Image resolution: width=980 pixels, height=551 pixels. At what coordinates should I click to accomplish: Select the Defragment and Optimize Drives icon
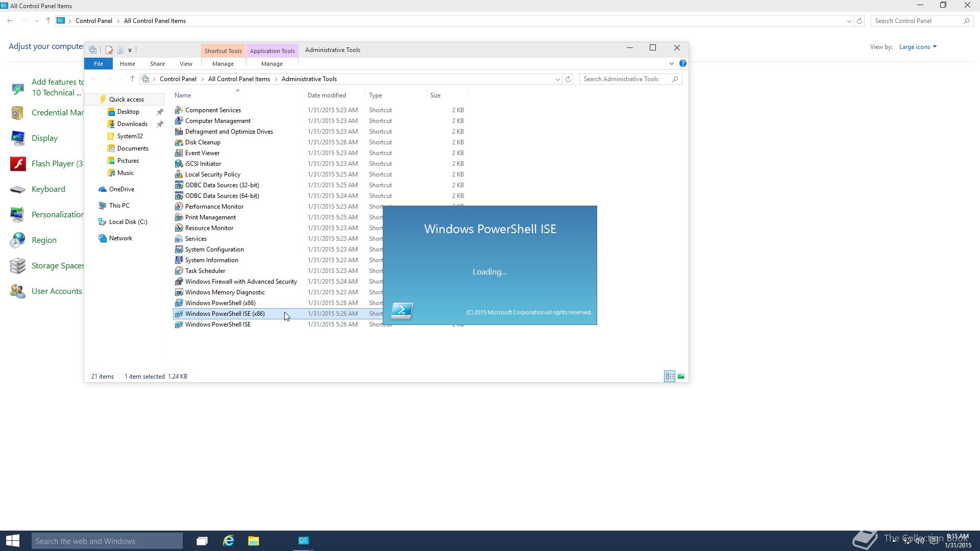tap(179, 132)
